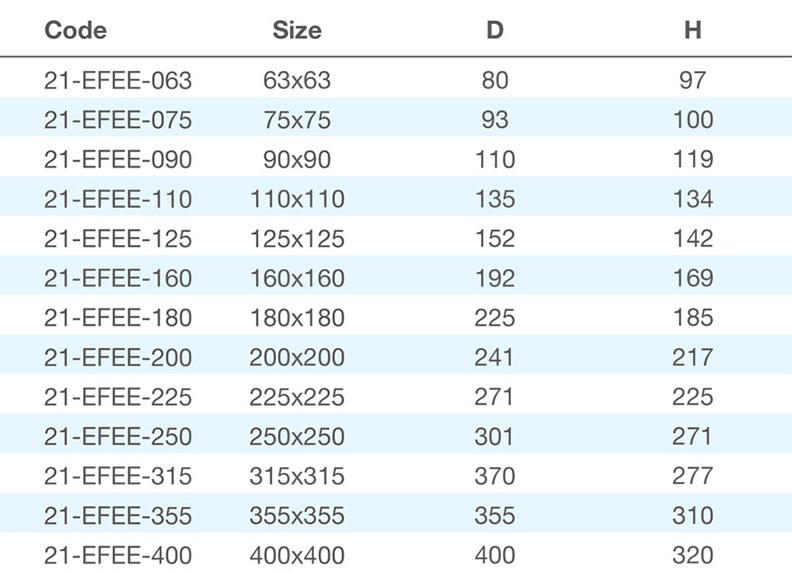Viewport: 792px width, 571px height.
Task: Select code 21-EFEE-075
Action: (x=118, y=120)
